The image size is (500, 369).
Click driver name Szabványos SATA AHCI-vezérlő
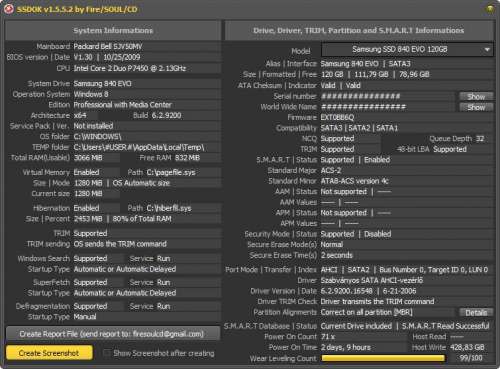point(372,281)
